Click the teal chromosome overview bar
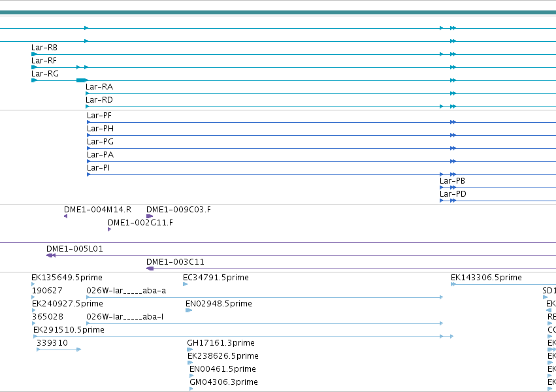This screenshot has height=392, width=556. pos(278,13)
